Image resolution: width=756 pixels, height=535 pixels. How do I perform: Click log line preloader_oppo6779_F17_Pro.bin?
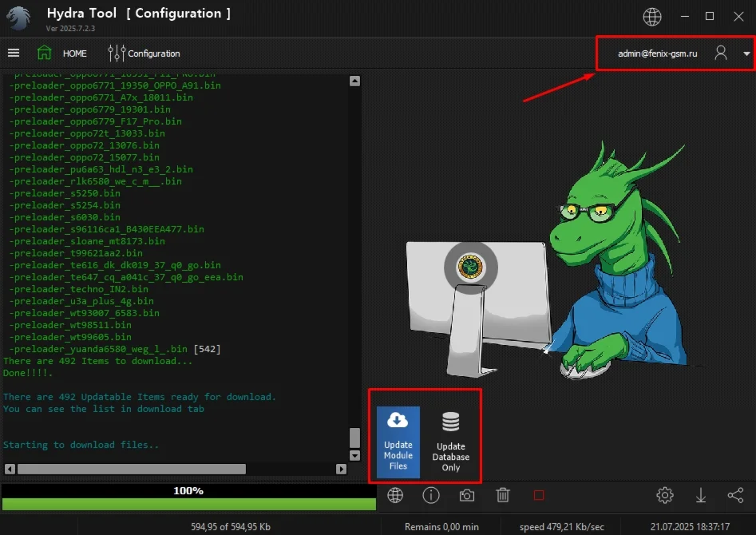coord(96,121)
